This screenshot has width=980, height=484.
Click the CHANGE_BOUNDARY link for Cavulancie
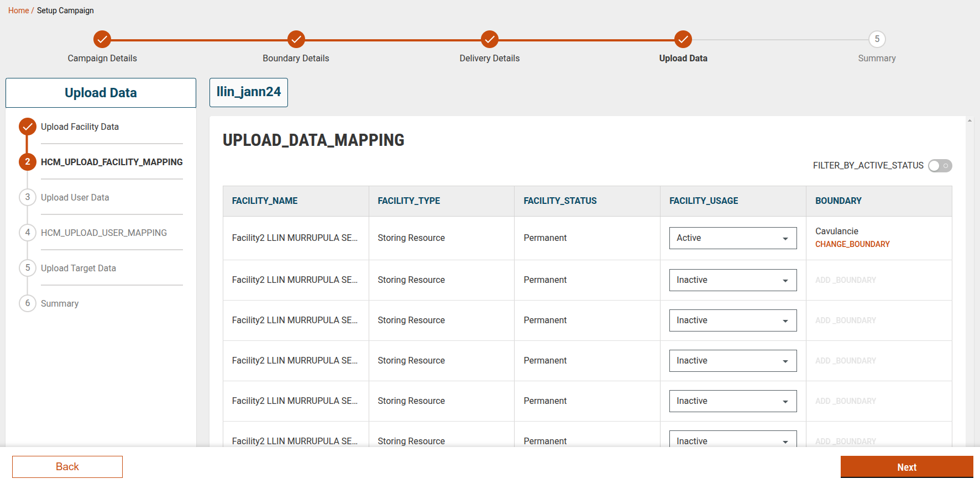[852, 244]
